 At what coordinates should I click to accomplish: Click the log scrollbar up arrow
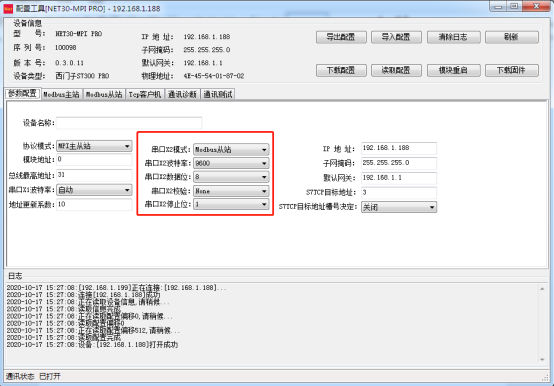pos(542,289)
